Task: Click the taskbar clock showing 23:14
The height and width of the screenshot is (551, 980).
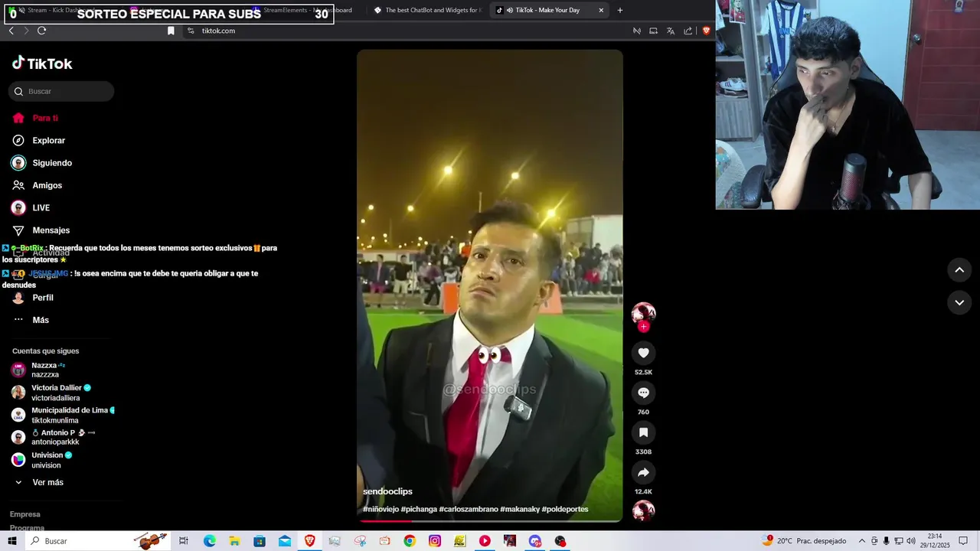Action: point(935,541)
